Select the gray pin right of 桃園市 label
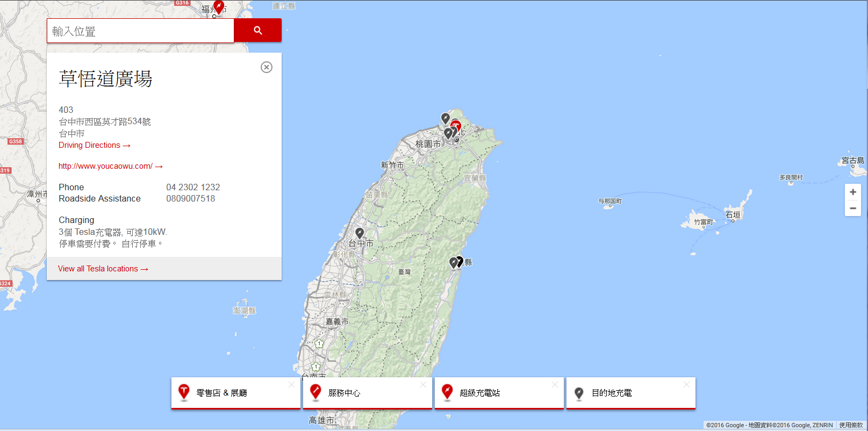This screenshot has height=431, width=868. point(448,133)
